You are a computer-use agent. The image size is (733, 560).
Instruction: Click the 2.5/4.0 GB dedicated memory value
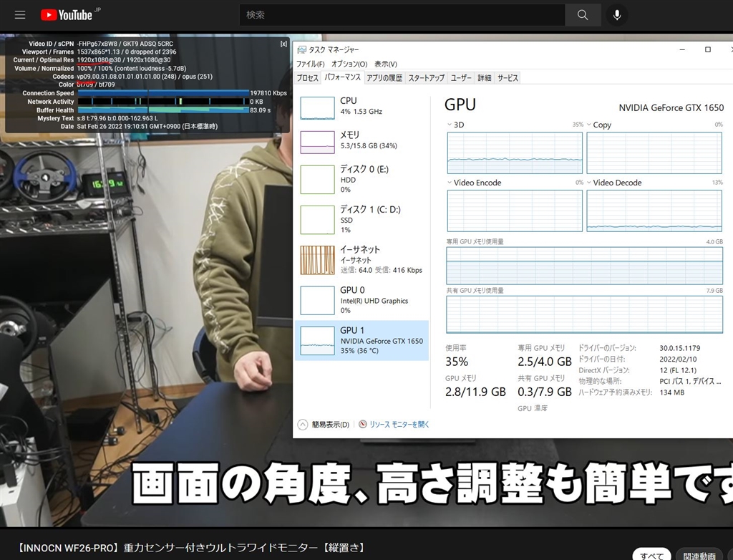coord(545,362)
